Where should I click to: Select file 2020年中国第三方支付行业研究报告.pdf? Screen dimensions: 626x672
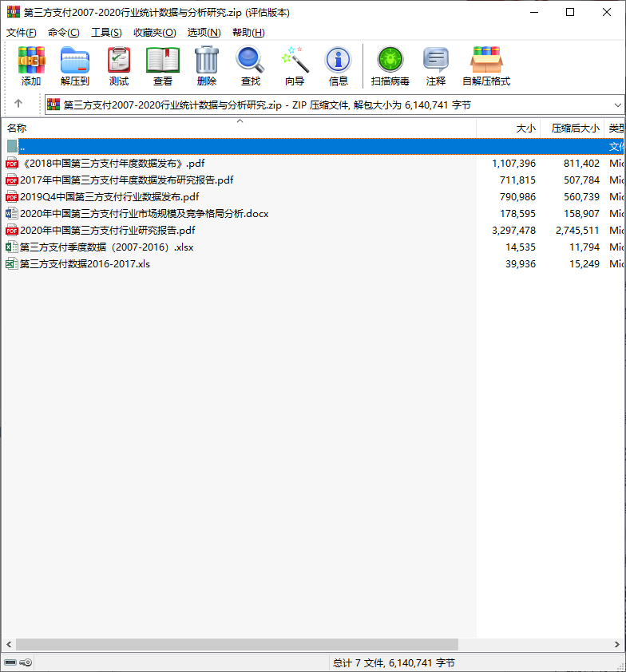(107, 230)
